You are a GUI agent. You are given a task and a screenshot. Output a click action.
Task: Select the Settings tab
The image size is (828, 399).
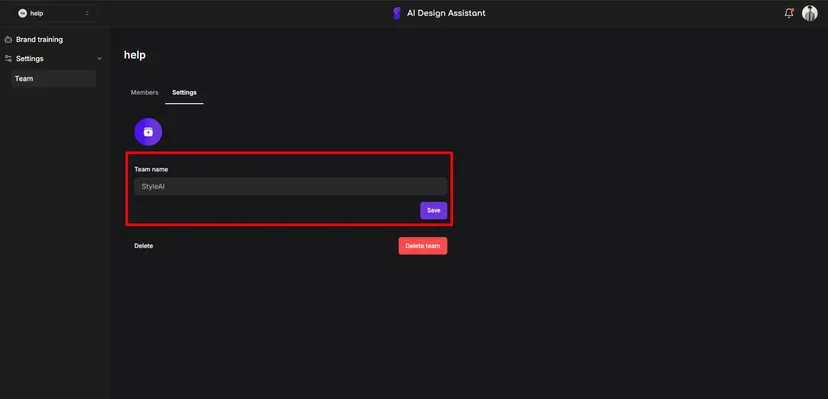click(184, 92)
